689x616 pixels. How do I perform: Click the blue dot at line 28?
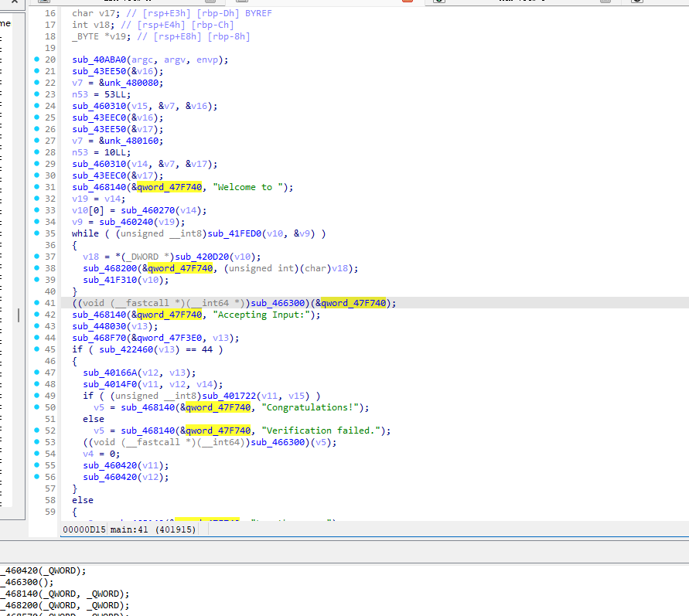(x=36, y=152)
